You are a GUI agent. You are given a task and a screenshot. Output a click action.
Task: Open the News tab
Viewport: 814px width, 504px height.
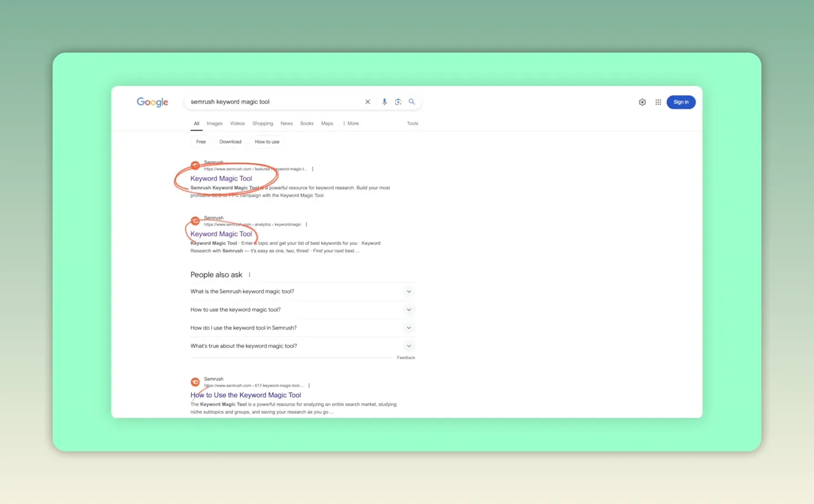click(x=287, y=124)
